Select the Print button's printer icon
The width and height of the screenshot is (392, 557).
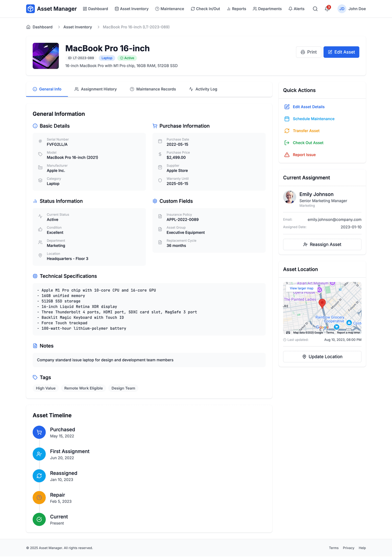(302, 52)
